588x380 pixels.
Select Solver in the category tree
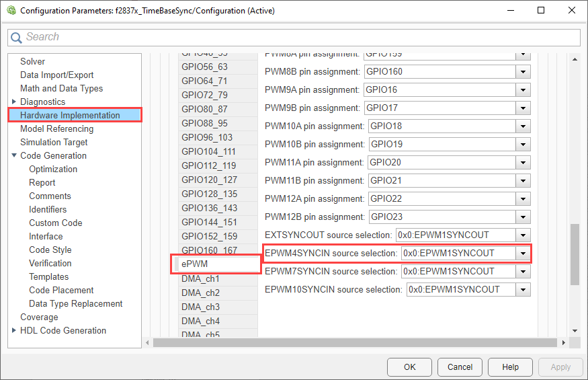pyautogui.click(x=33, y=61)
